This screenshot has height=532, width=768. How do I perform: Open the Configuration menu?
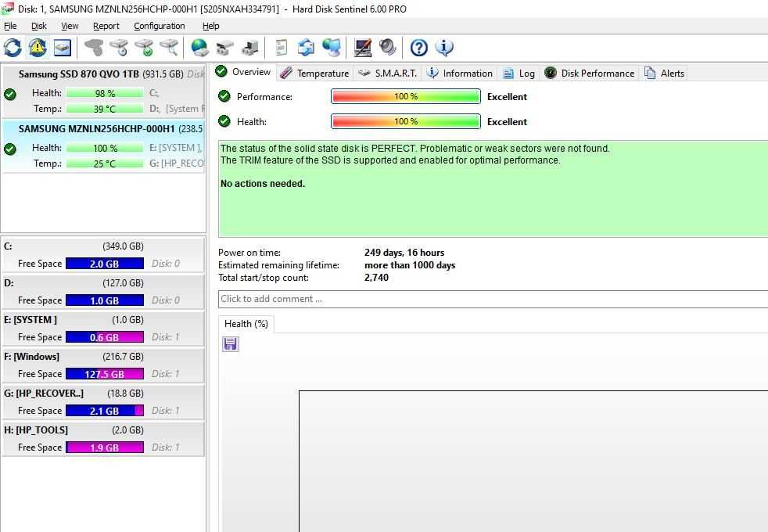[160, 26]
